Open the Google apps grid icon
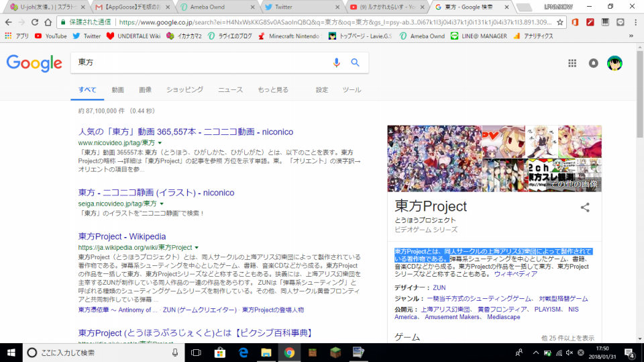 [x=572, y=63]
